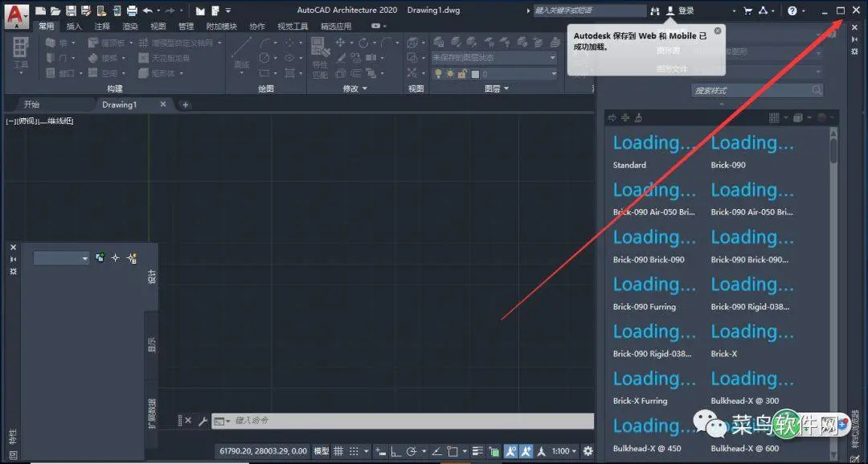Dismiss the Autodesk Web and Mobile notification
This screenshot has width=868, height=464.
(x=718, y=31)
